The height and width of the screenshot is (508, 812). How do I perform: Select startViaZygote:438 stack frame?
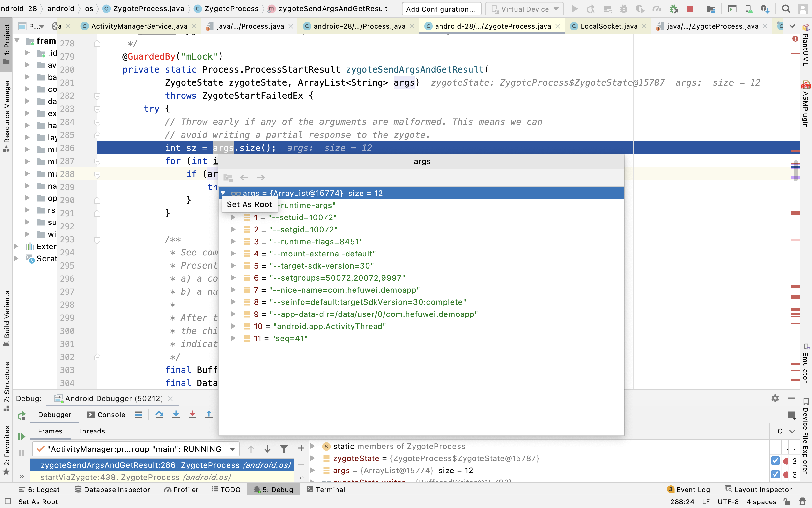pos(162,477)
